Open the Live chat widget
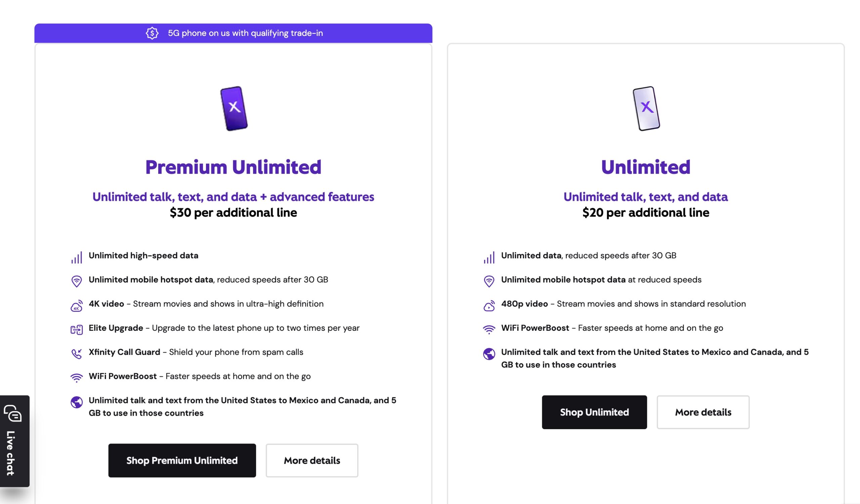Image resolution: width=860 pixels, height=504 pixels. click(14, 441)
